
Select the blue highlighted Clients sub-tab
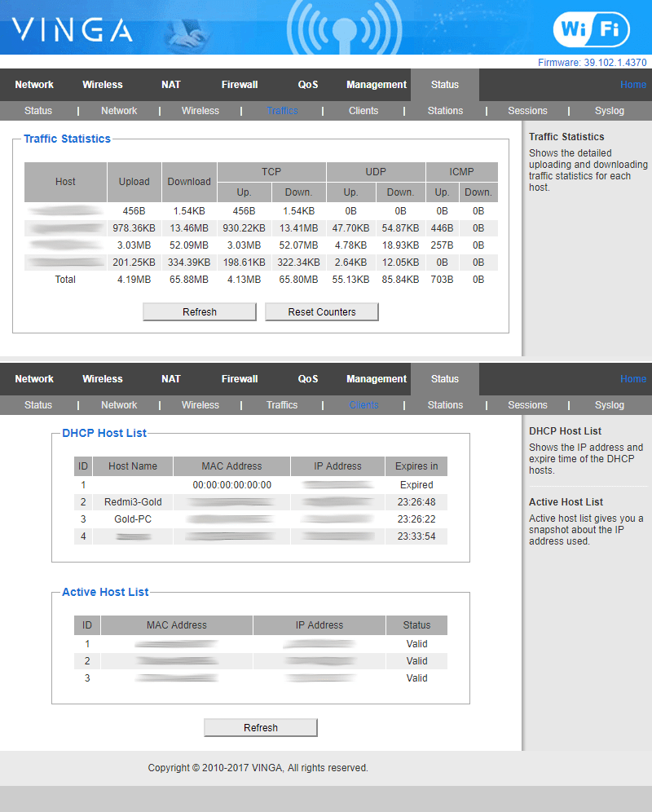click(363, 405)
